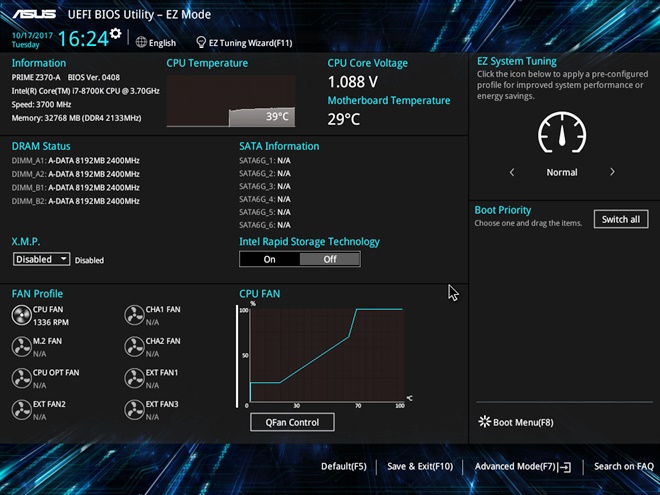The width and height of the screenshot is (660, 495).
Task: Select next EZ tuning profile arrow
Action: (x=612, y=172)
